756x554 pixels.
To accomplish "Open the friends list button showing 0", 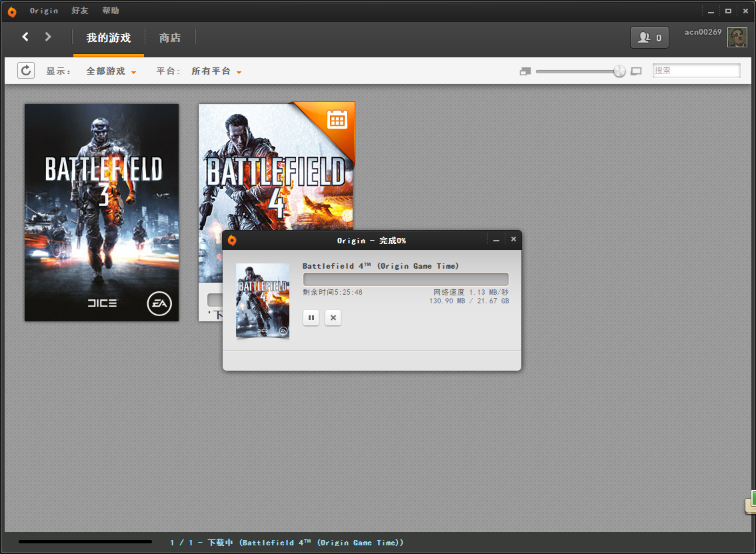I will point(649,37).
